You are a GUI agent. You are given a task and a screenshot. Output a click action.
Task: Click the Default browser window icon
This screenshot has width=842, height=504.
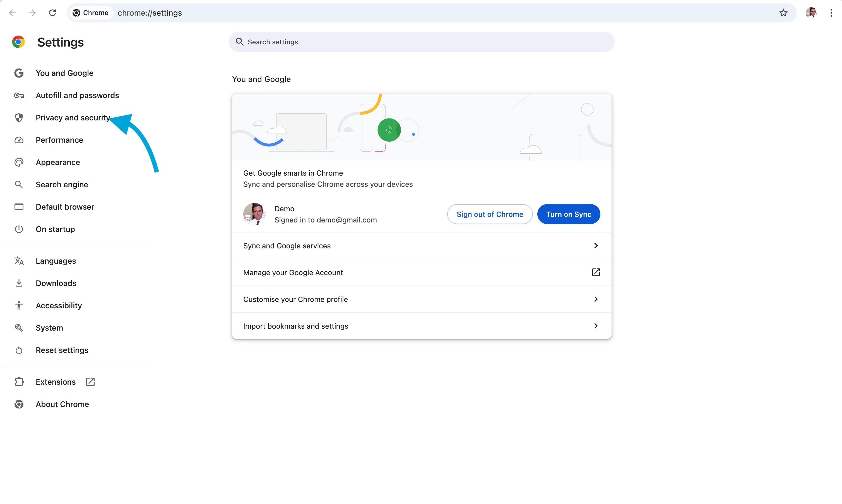[x=19, y=207]
